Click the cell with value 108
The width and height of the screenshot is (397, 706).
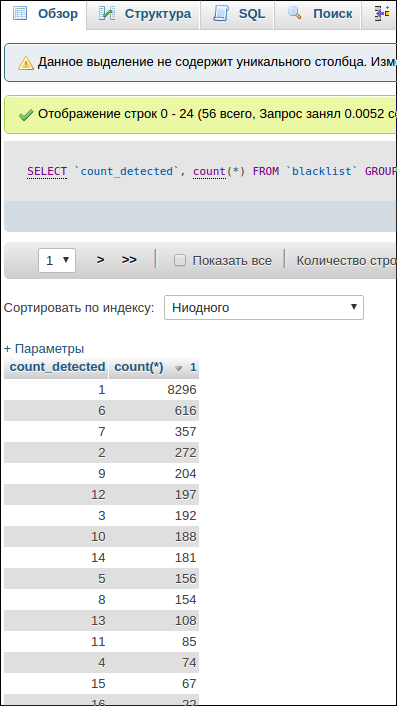153,621
